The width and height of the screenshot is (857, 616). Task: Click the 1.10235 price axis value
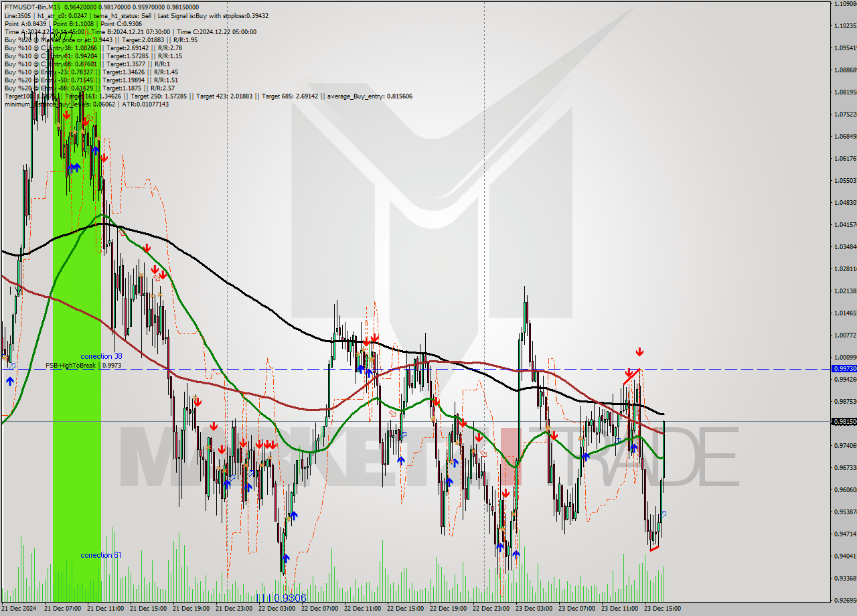846,26
